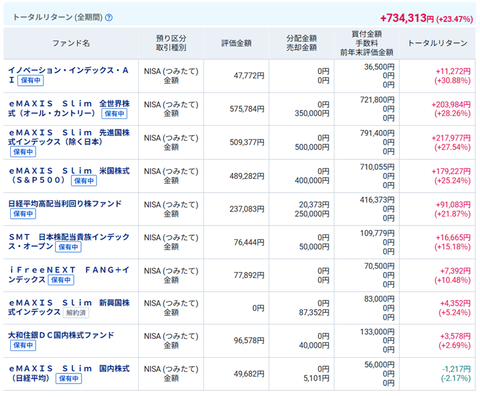Select valuation amount 509,377円
The image size is (480, 397).
[x=247, y=143]
